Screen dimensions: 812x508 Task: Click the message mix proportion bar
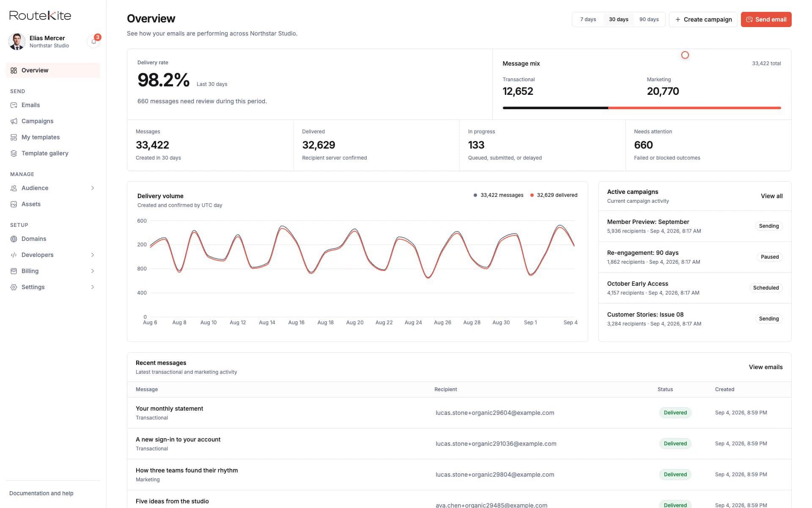click(642, 108)
